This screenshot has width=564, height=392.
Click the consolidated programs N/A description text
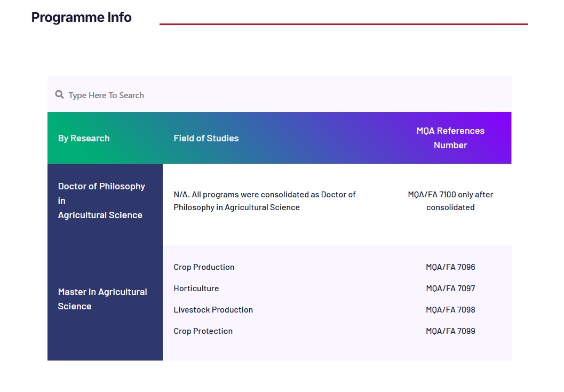pos(265,201)
